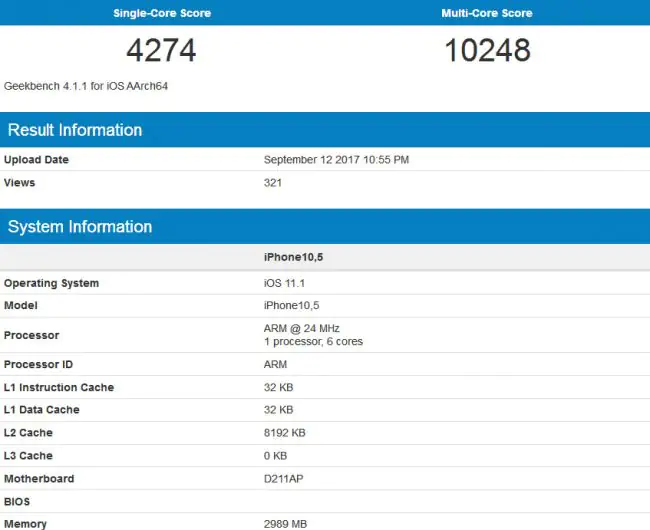Screen dimensions: 650x530
Task: Select the D211AP motherboard value
Action: coord(284,479)
